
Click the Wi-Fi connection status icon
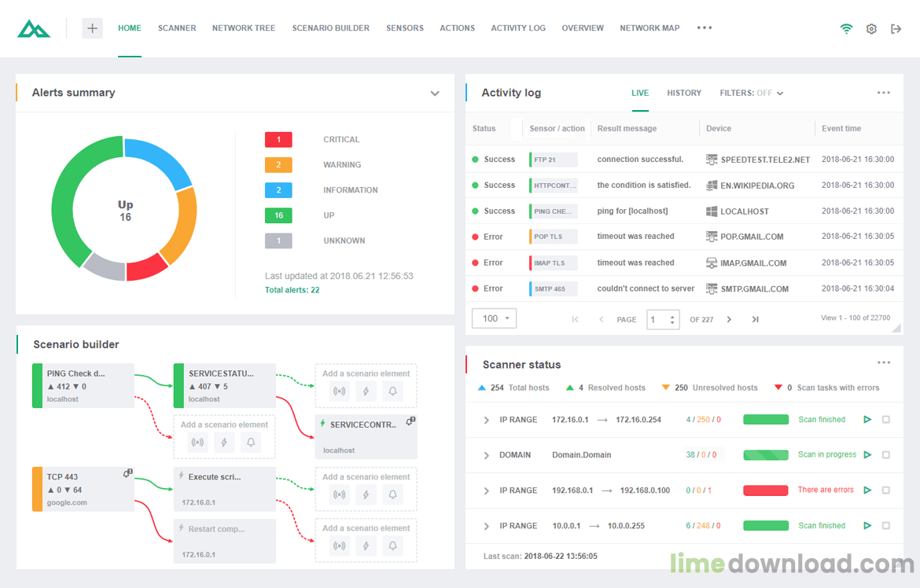click(846, 28)
